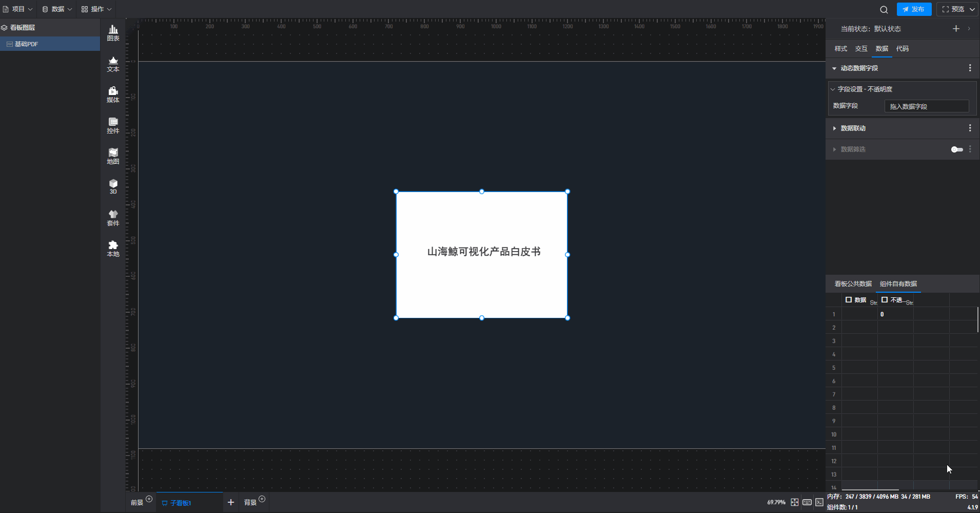The height and width of the screenshot is (513, 980).
Task: Select the 数据 tab in properties panel
Action: click(881, 49)
